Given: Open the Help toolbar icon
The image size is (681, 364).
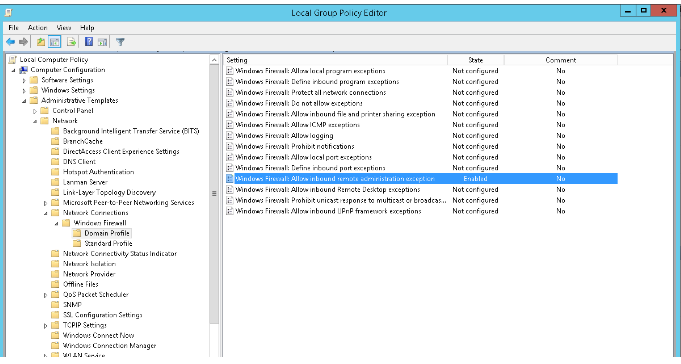Looking at the screenshot, I should click(89, 42).
